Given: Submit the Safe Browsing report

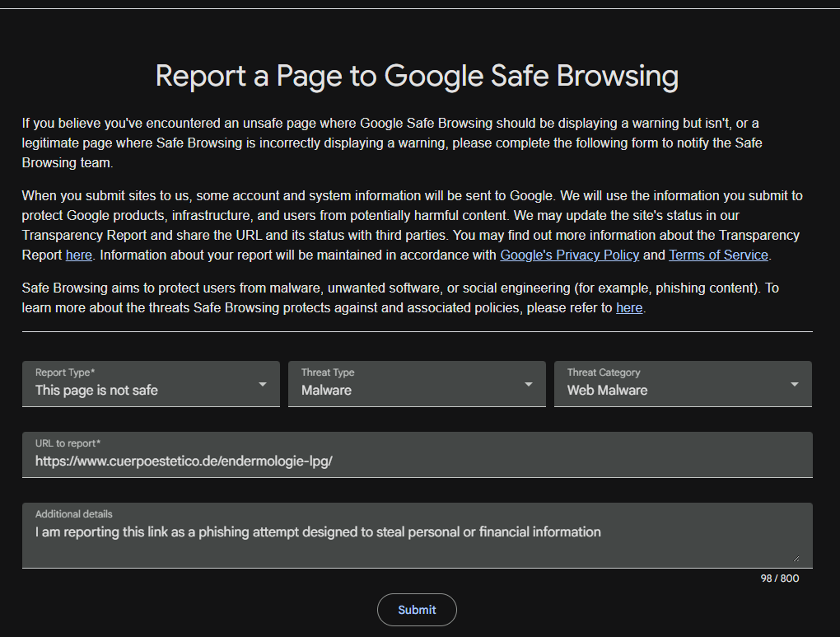Looking at the screenshot, I should click(x=417, y=610).
